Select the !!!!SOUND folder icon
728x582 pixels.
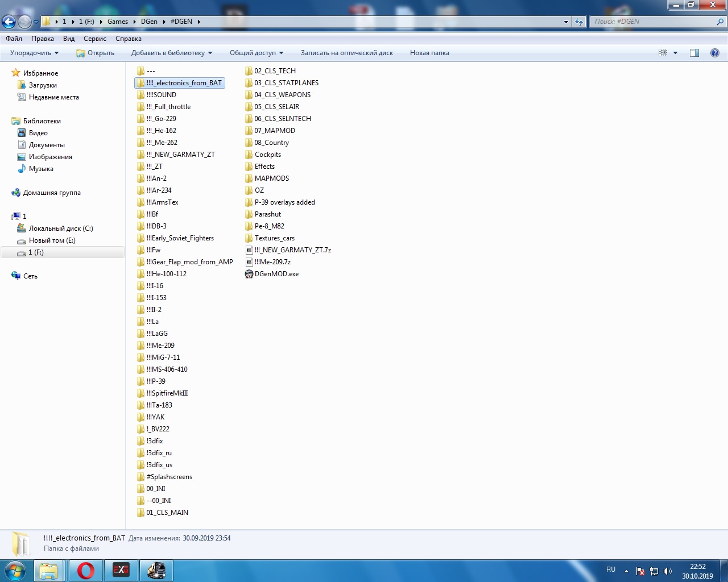140,95
